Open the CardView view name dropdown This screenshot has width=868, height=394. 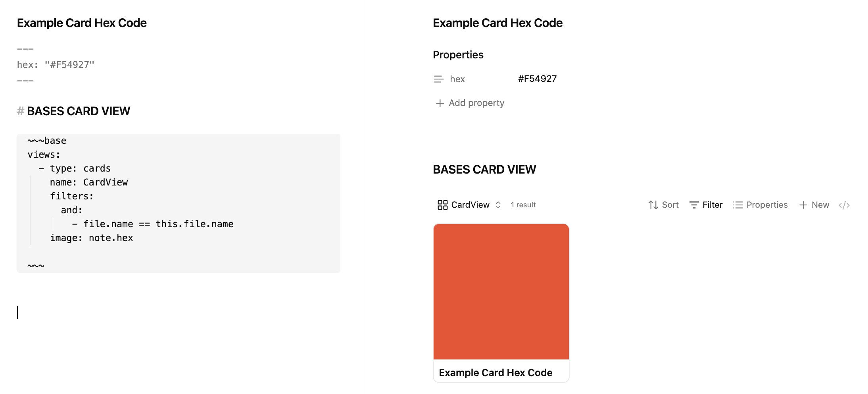coord(470,205)
